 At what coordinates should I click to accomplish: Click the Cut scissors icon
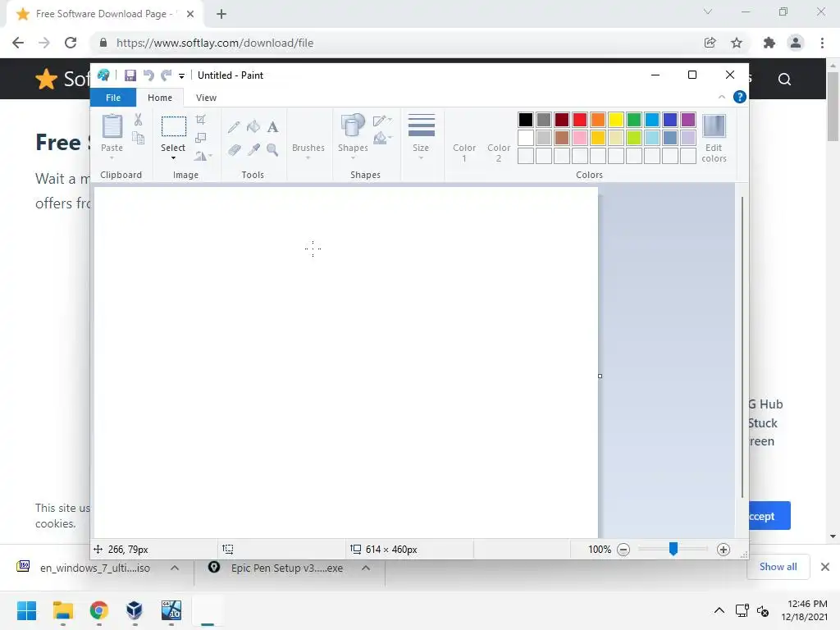click(x=138, y=120)
